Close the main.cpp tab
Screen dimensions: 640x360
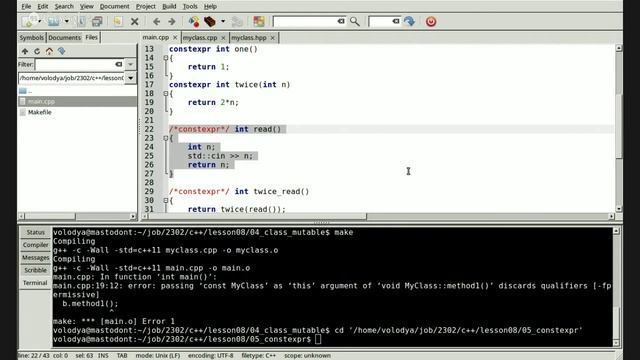(x=175, y=38)
